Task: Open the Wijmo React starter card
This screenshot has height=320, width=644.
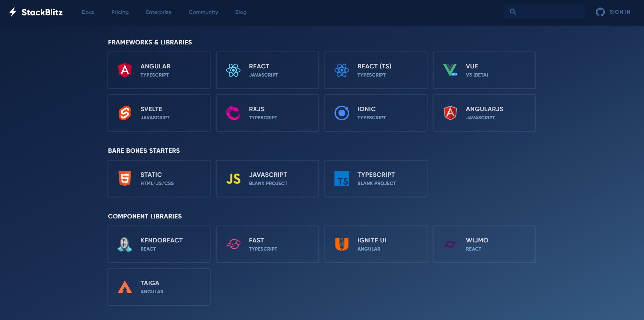Action: coord(484,244)
